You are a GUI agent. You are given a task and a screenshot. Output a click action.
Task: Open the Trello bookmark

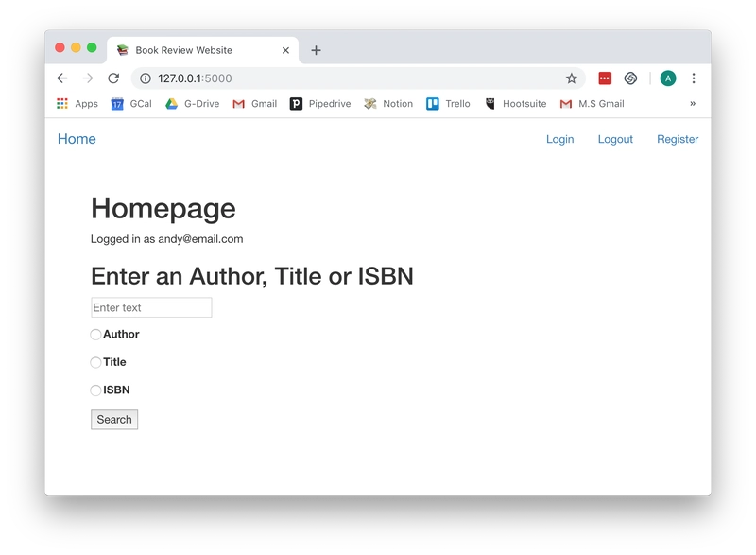[x=448, y=104]
